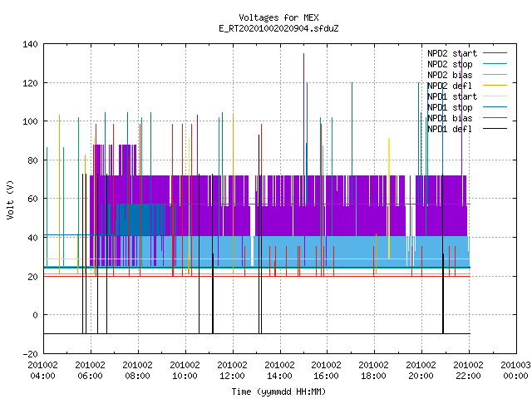Click the y-axis tick value 0
The height and width of the screenshot is (399, 532).
tap(35, 315)
